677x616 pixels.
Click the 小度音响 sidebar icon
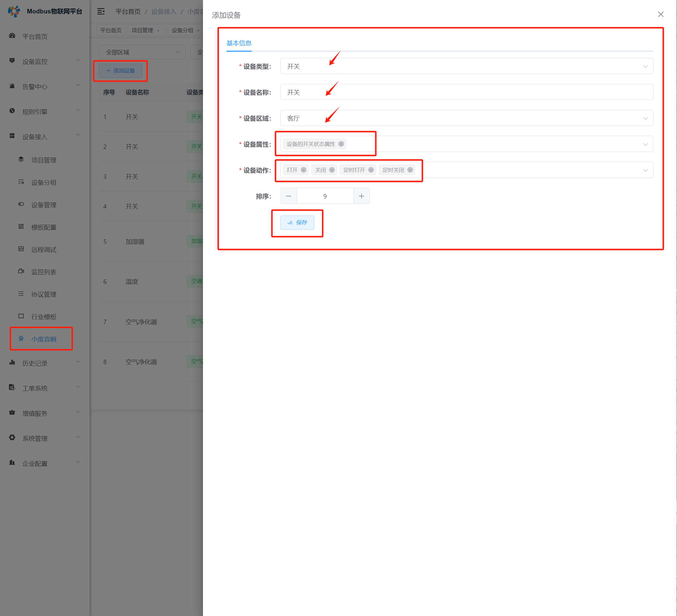tap(21, 339)
